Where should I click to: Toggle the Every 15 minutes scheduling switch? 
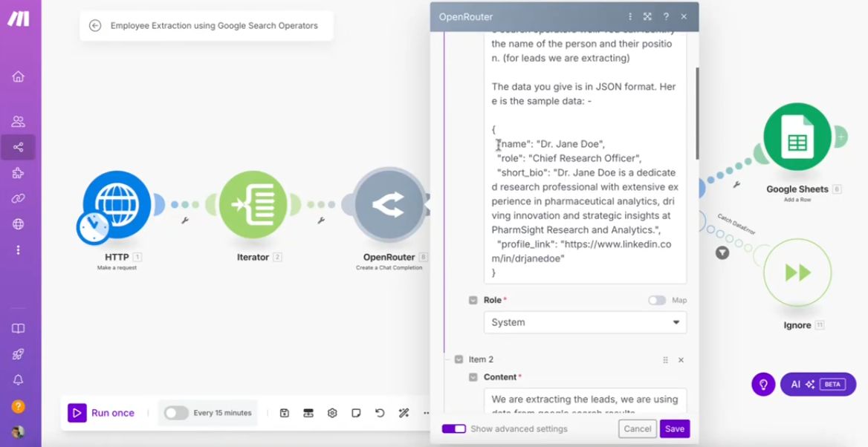coord(176,413)
